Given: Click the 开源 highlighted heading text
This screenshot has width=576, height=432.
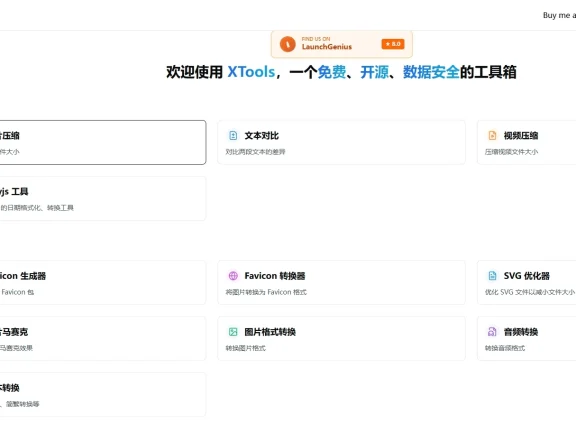Looking at the screenshot, I should click(x=374, y=72).
